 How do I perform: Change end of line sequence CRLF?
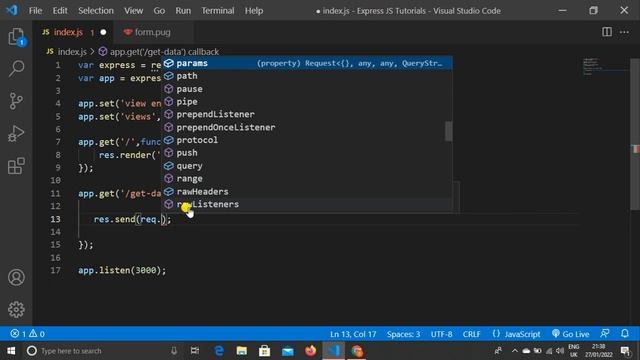471,334
